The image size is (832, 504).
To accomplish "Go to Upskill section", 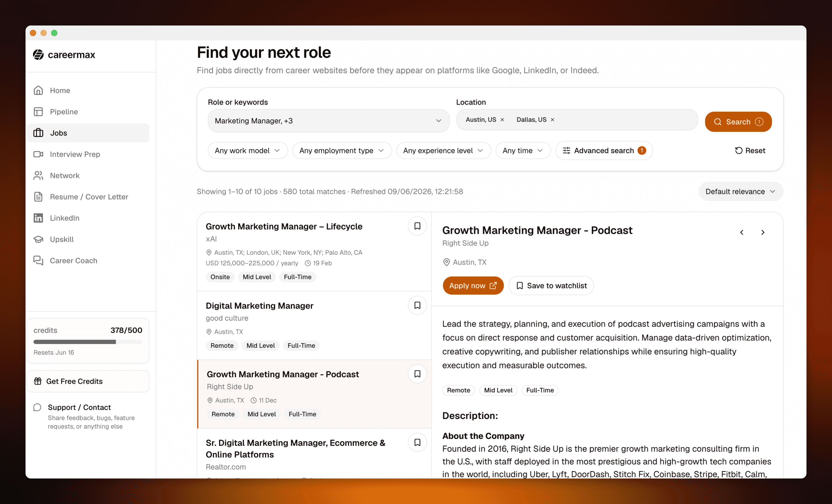I will (88, 239).
